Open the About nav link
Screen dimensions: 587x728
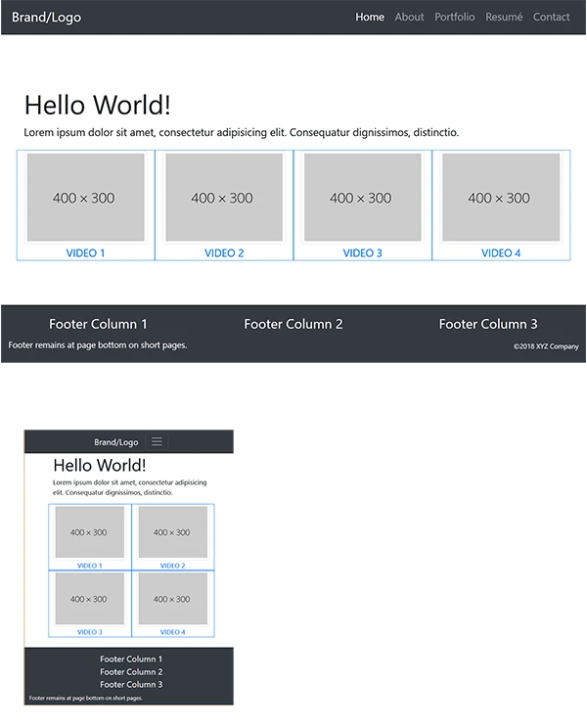click(x=409, y=18)
